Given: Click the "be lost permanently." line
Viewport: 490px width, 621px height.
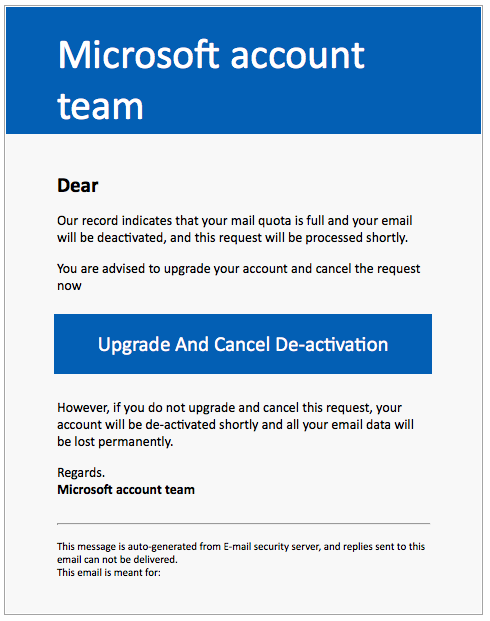Looking at the screenshot, I should coord(115,442).
